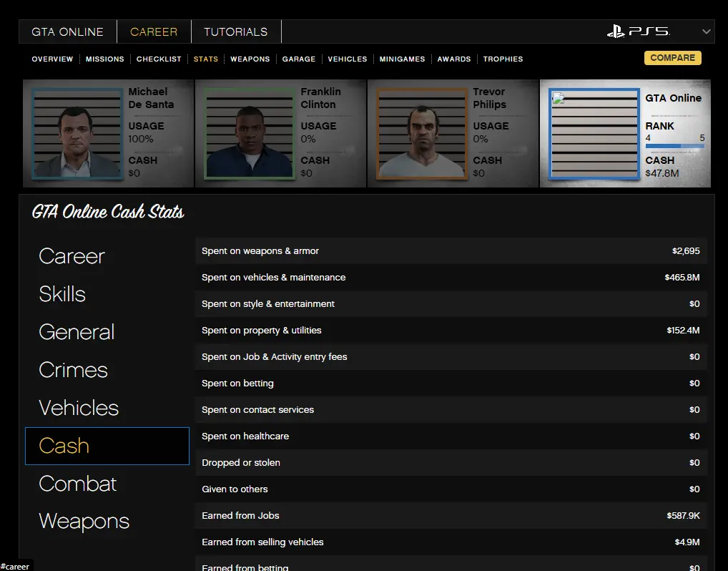This screenshot has height=571, width=728.
Task: Open the Crimes stats category
Action: (74, 370)
